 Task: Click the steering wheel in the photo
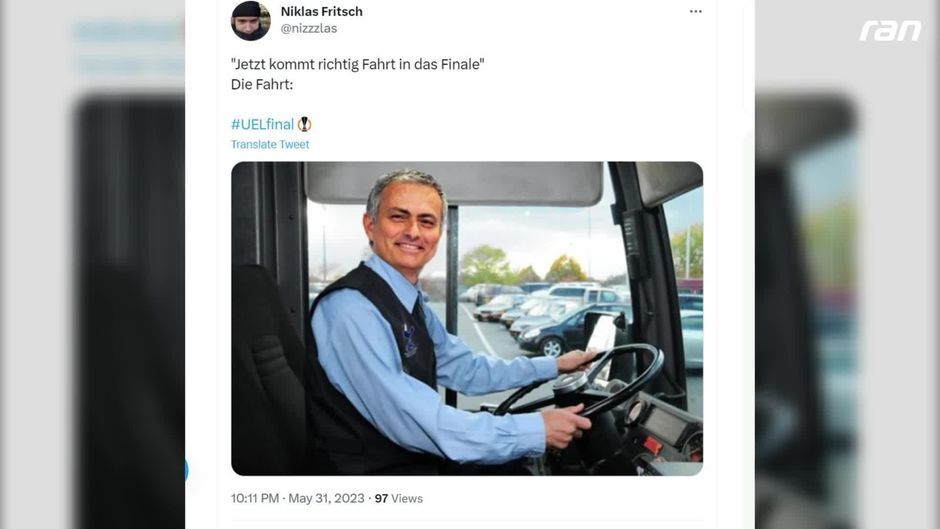[x=579, y=380]
